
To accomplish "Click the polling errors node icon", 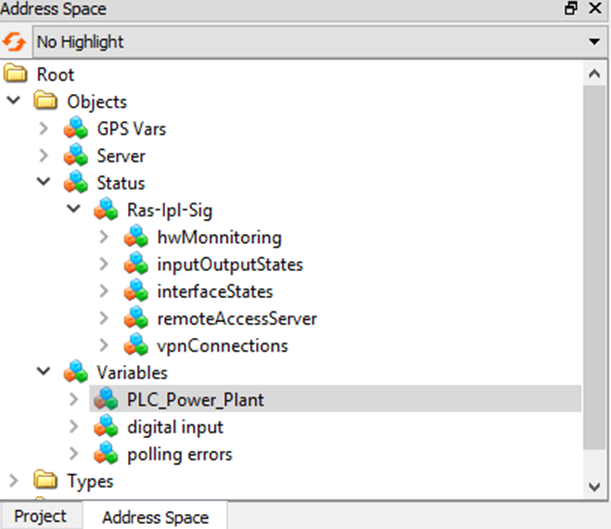I will 106,454.
